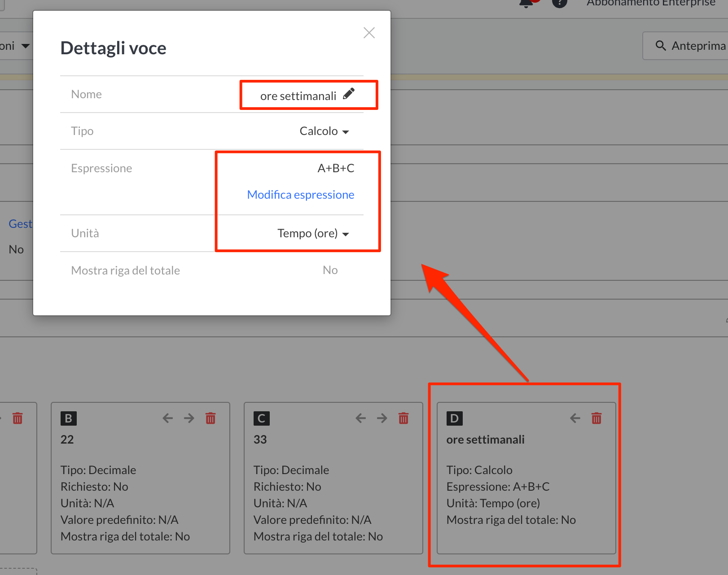This screenshot has height=575, width=728.
Task: Click the ore settimanali name field
Action: point(298,96)
